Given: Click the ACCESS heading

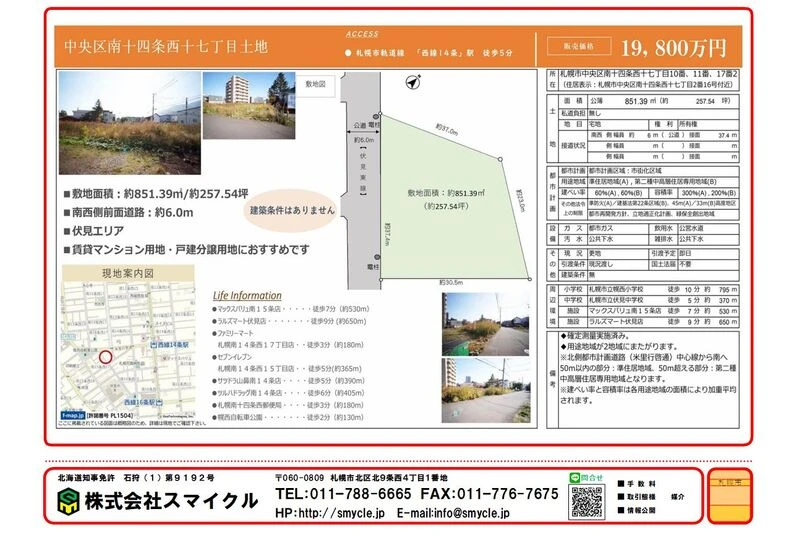Looking at the screenshot, I should coord(362,34).
